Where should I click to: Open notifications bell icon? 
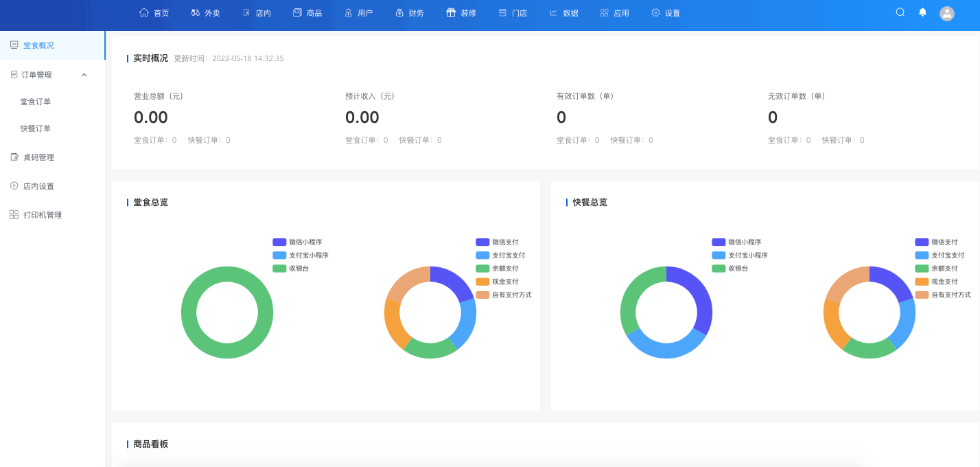click(x=922, y=12)
